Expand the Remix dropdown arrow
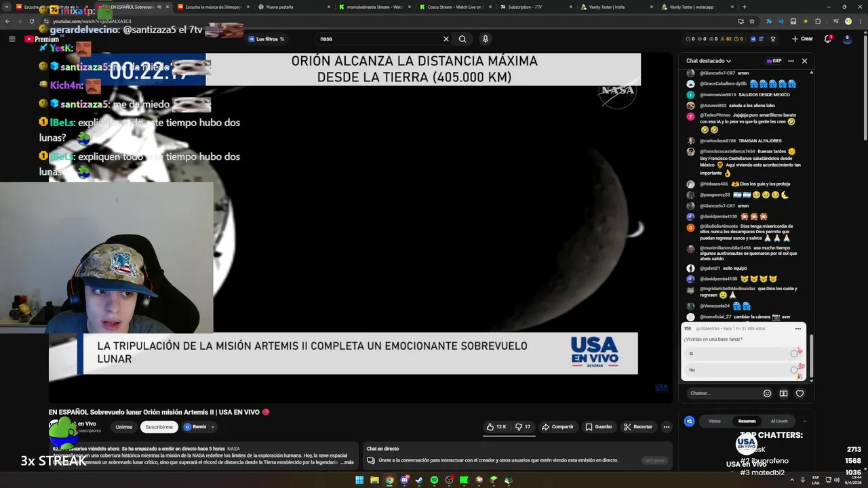This screenshot has width=868, height=488. 213,427
